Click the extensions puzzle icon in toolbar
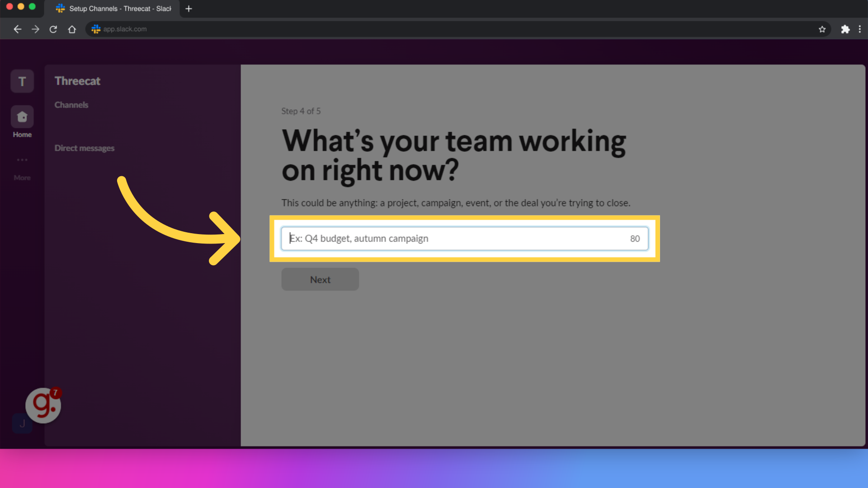868x488 pixels. (845, 29)
